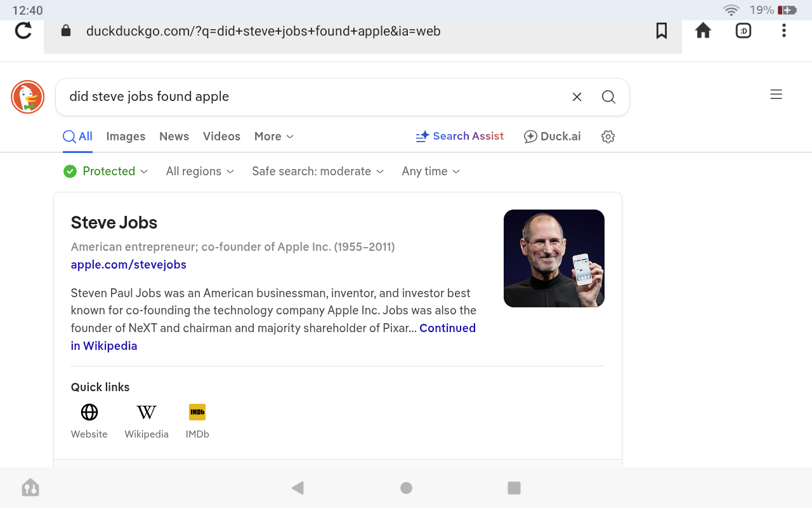The height and width of the screenshot is (508, 812).
Task: Switch to the Images tab
Action: (x=126, y=137)
